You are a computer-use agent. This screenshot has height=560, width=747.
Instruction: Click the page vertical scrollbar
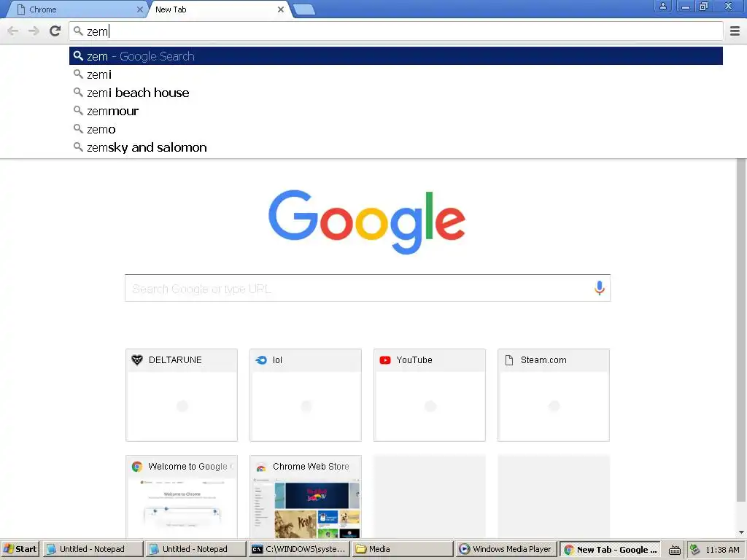tap(741, 330)
